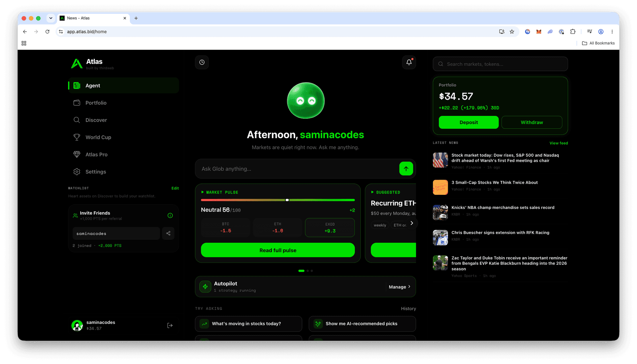Open Knicks merchandise news thumbnail
Screen dimensions: 637x364
440,212
